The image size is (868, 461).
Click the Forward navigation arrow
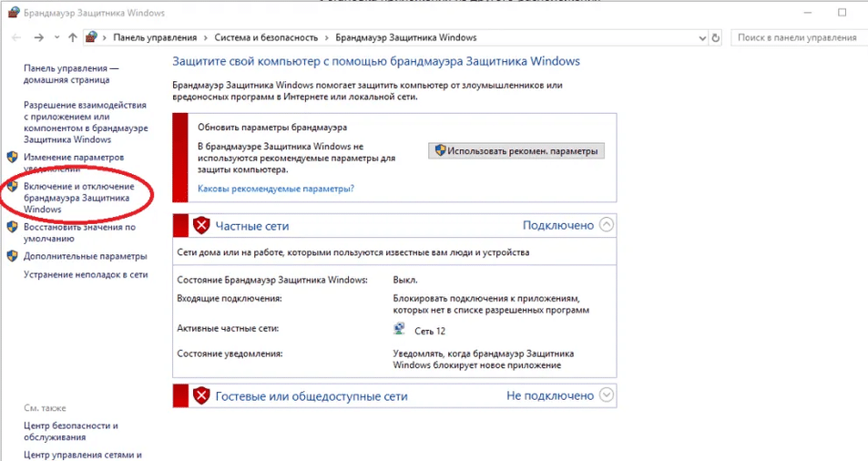click(x=38, y=37)
